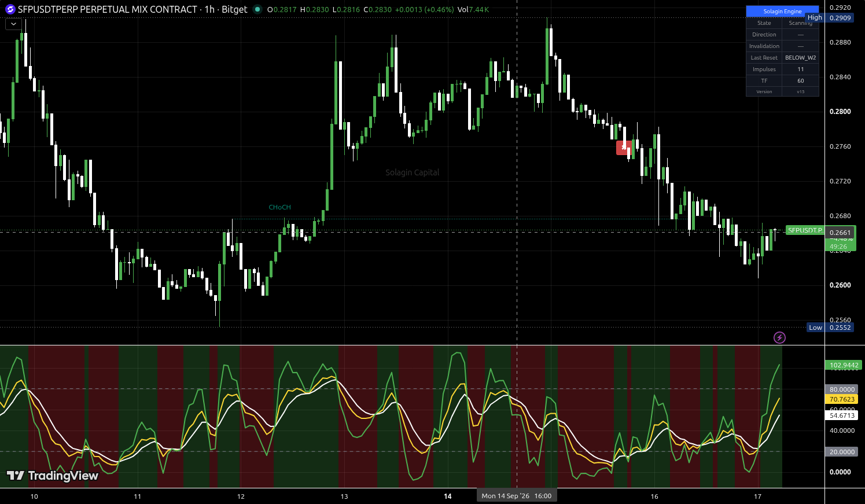
Task: Click date 17 on the time axis
Action: click(x=758, y=496)
